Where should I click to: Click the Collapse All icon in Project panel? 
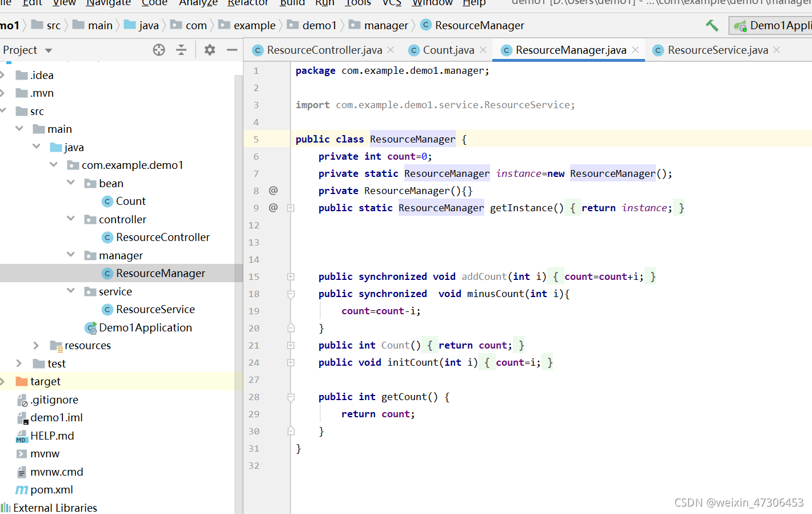pos(181,50)
